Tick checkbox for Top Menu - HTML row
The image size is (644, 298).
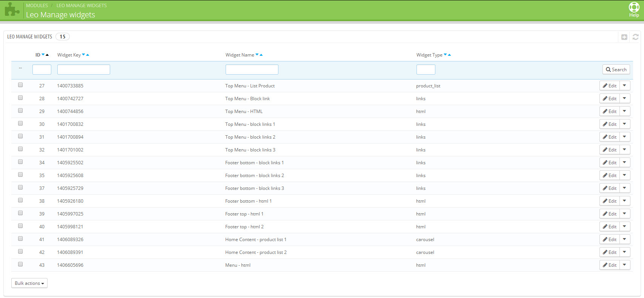point(20,111)
